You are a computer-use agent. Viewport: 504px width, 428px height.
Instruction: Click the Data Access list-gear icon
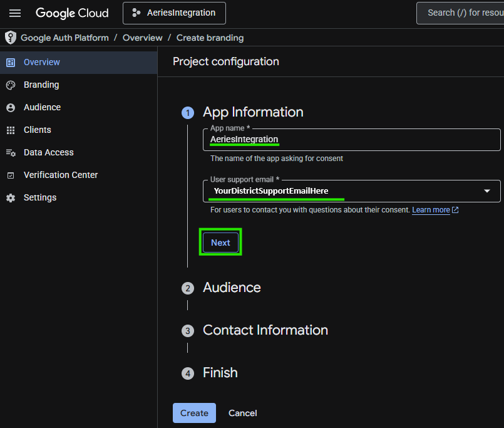[11, 152]
